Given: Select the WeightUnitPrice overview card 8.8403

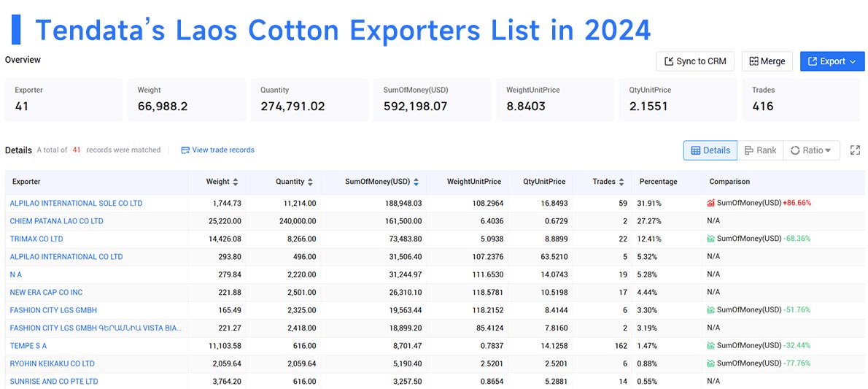Looking at the screenshot, I should click(555, 100).
